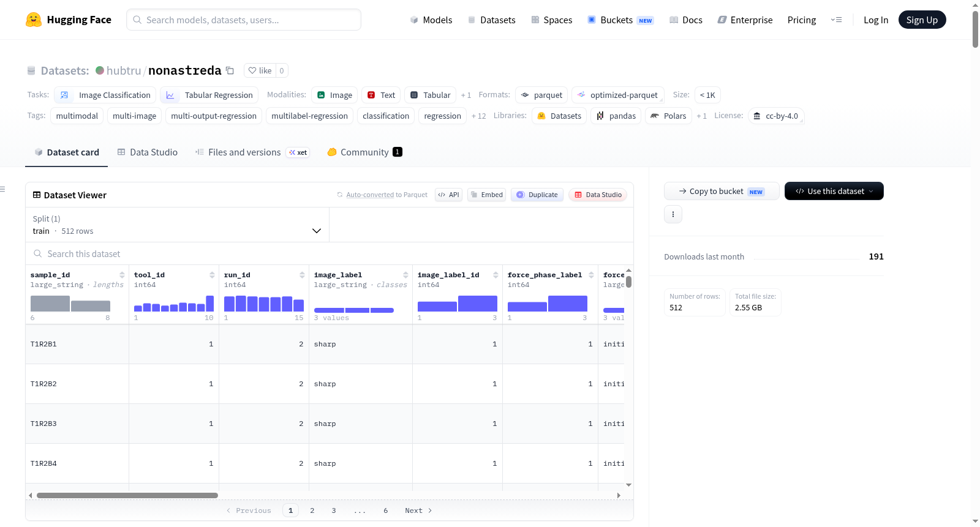Click the Text modality tag
Image resolution: width=980 pixels, height=527 pixels.
[381, 95]
